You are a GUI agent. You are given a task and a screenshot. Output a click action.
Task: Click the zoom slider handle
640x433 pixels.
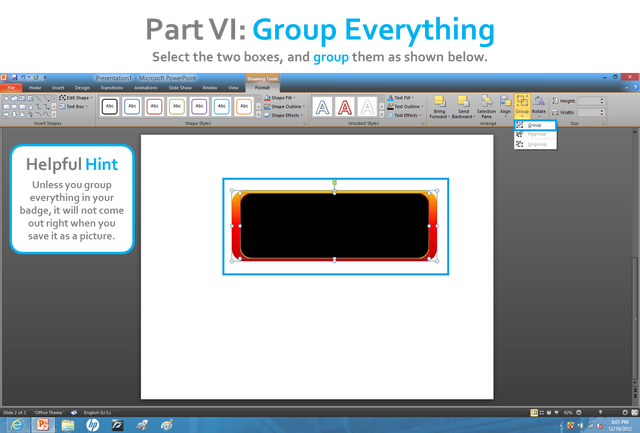pyautogui.click(x=601, y=413)
